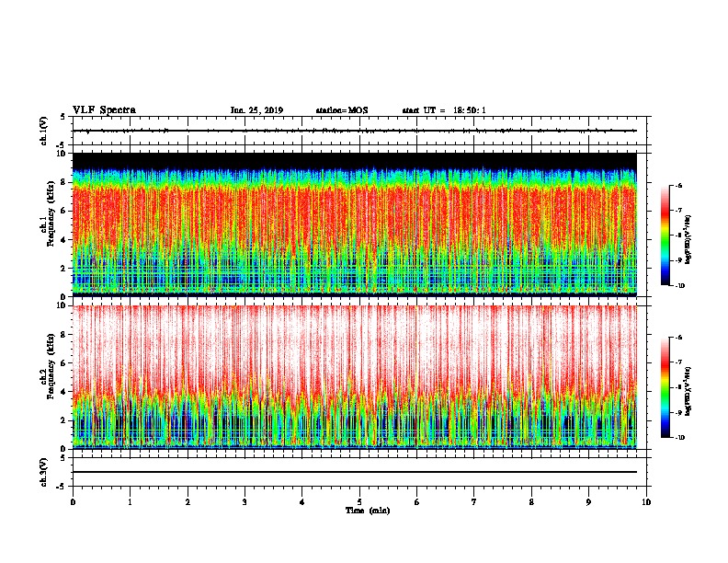Screen dimensions: 728x563
Task: Click the "0" tick on the time axis
Action: click(73, 502)
